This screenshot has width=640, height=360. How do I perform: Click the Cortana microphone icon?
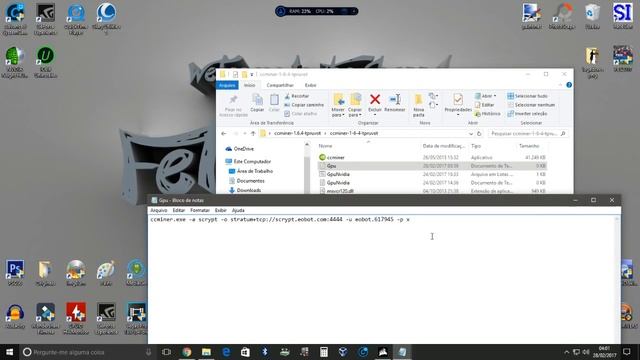click(x=149, y=352)
